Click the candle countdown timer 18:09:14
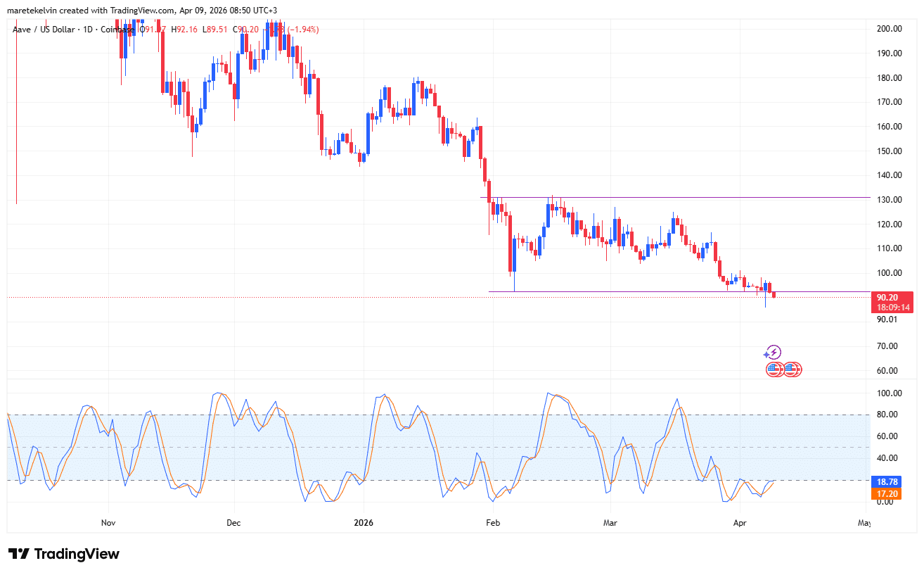The height and width of the screenshot is (575, 924). tap(892, 308)
